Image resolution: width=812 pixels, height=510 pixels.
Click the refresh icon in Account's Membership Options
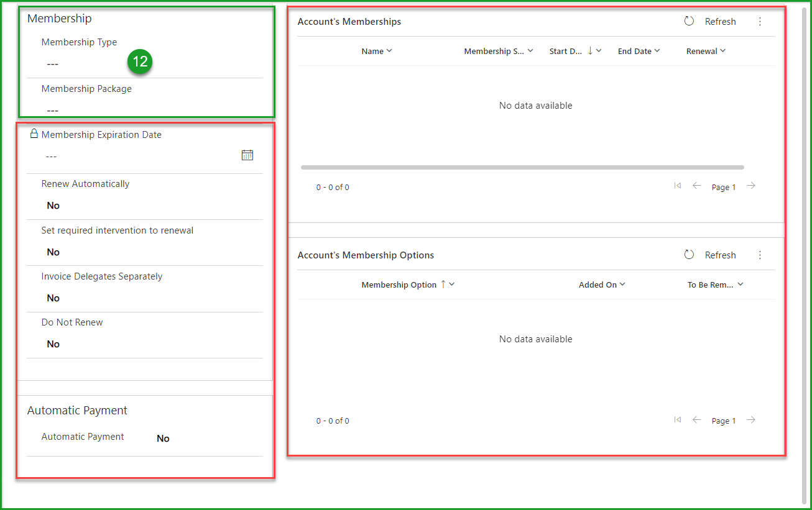tap(689, 255)
